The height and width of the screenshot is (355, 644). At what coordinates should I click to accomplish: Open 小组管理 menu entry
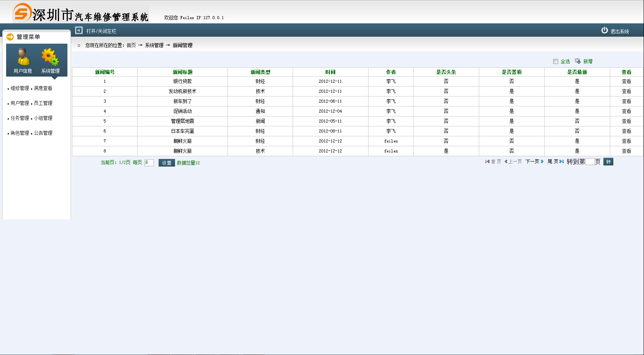(43, 118)
